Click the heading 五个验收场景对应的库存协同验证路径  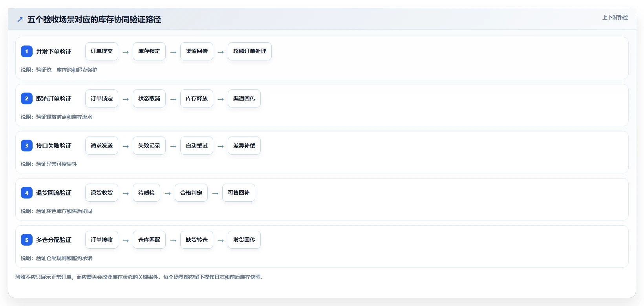[x=94, y=19]
